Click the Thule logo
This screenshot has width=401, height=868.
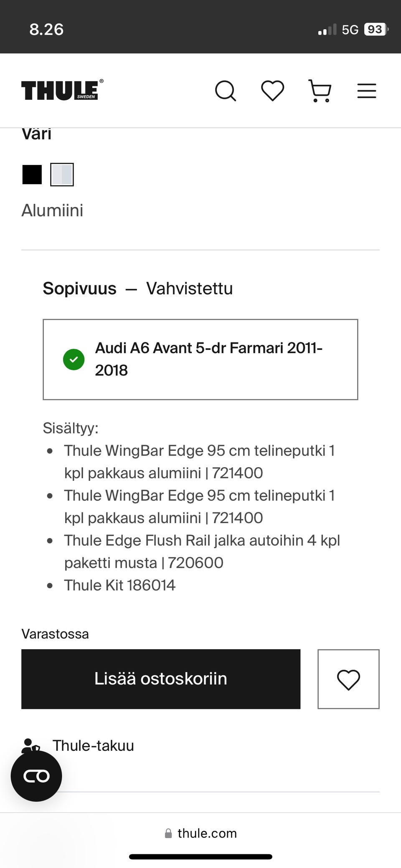click(61, 89)
